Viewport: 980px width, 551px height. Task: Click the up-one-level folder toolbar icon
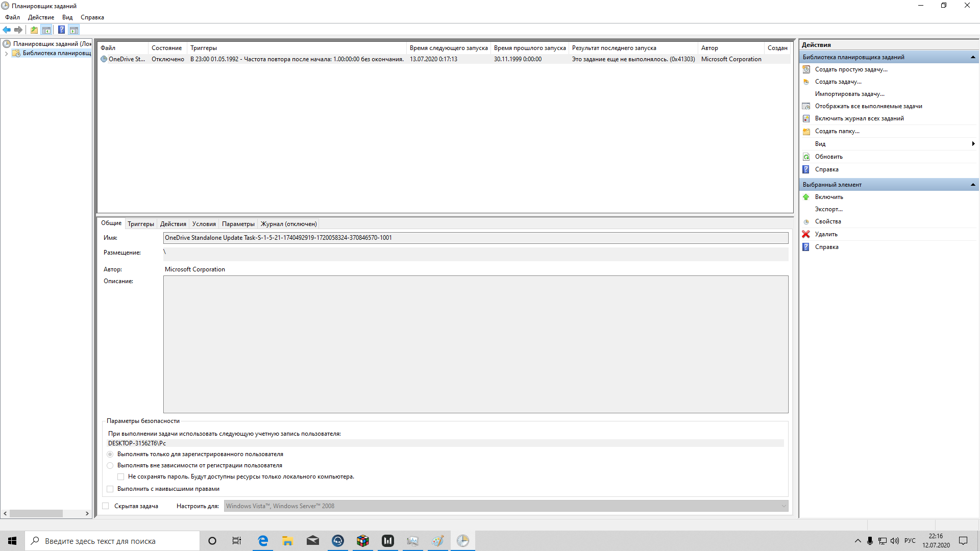point(34,30)
